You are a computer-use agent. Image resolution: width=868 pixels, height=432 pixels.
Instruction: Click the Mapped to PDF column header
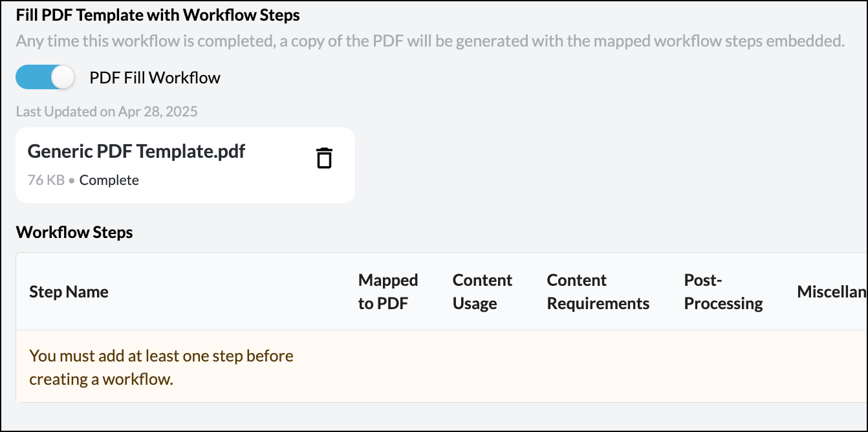[x=388, y=292]
